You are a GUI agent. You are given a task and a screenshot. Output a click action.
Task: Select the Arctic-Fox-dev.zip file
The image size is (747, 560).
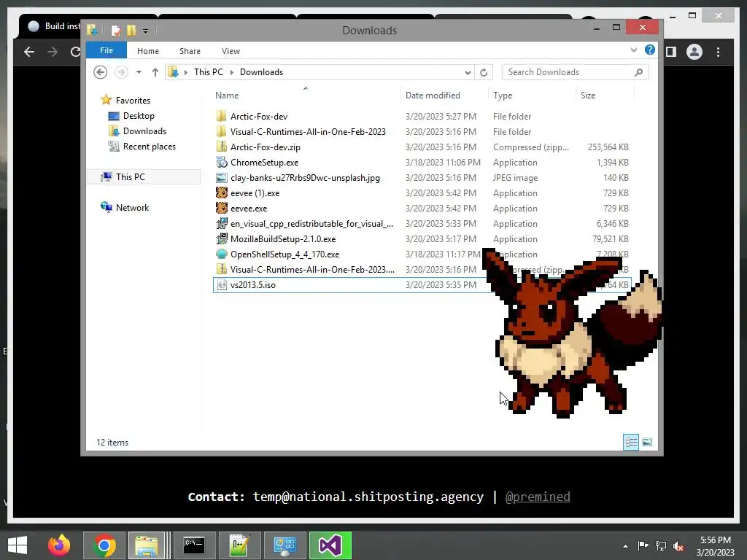(266, 147)
